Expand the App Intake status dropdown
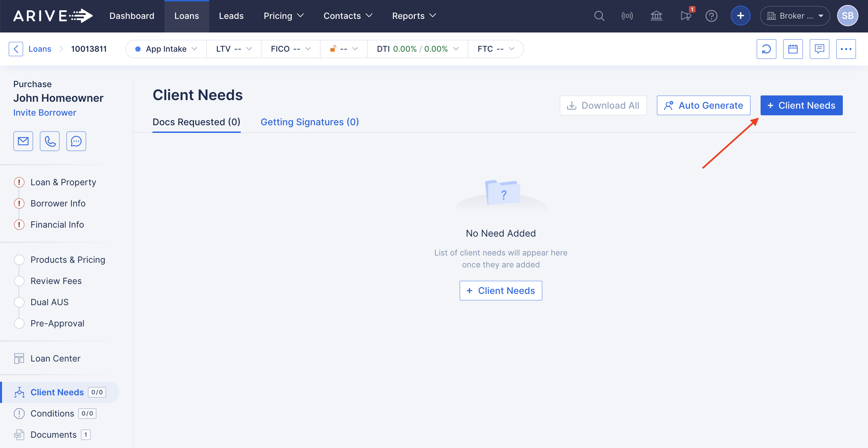 166,49
